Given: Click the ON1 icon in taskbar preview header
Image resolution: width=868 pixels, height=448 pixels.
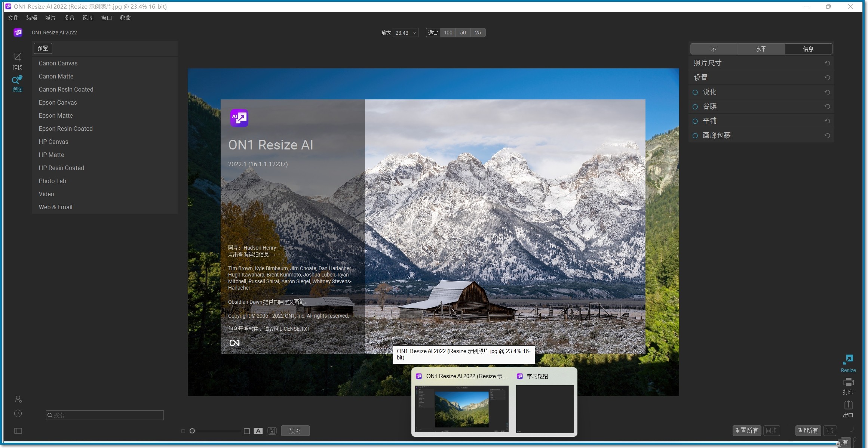Looking at the screenshot, I should tap(419, 376).
